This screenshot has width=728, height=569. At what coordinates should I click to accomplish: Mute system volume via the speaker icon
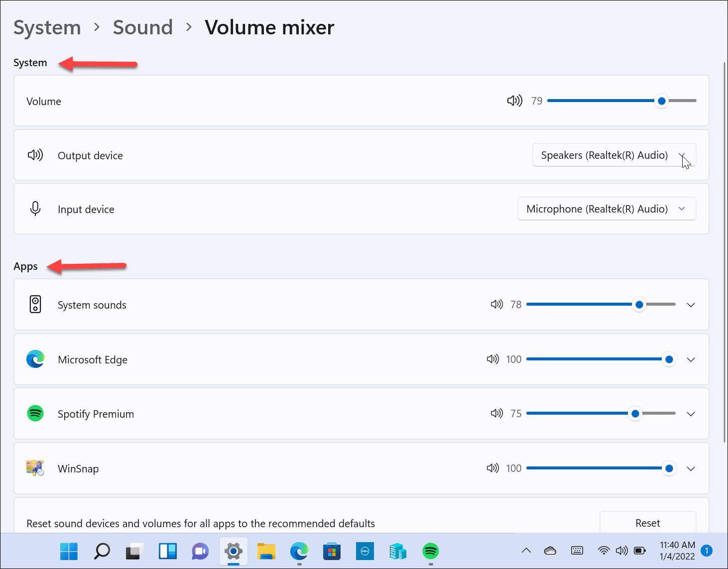point(514,101)
